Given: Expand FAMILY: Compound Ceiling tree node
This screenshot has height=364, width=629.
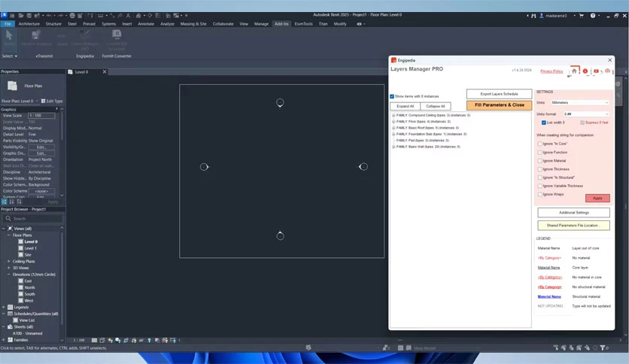Looking at the screenshot, I should (x=394, y=116).
